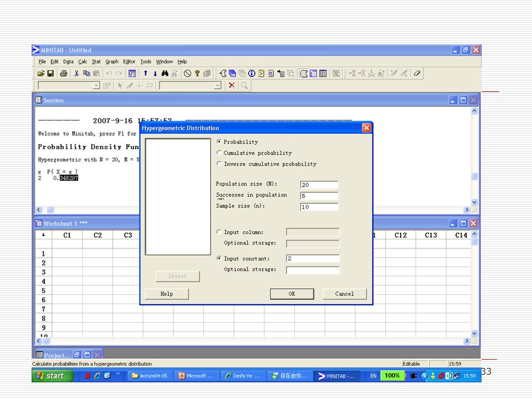The width and height of the screenshot is (532, 399).
Task: Select the Cumulative probability radio button
Action: [x=219, y=153]
